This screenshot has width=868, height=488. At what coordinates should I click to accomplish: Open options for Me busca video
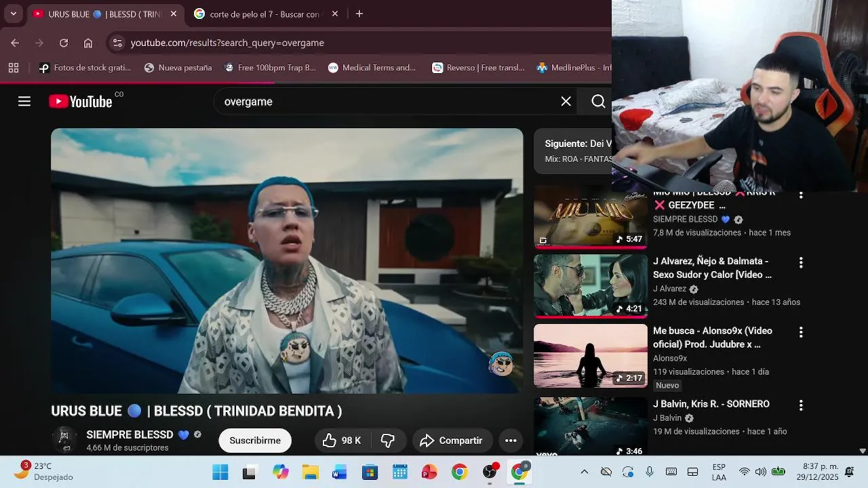click(x=801, y=332)
